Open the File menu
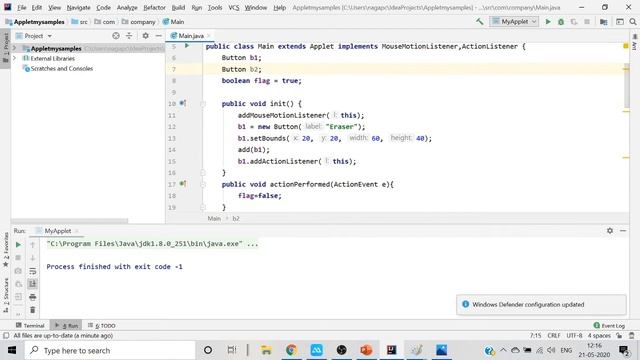This screenshot has height=360, width=640. tap(22, 7)
